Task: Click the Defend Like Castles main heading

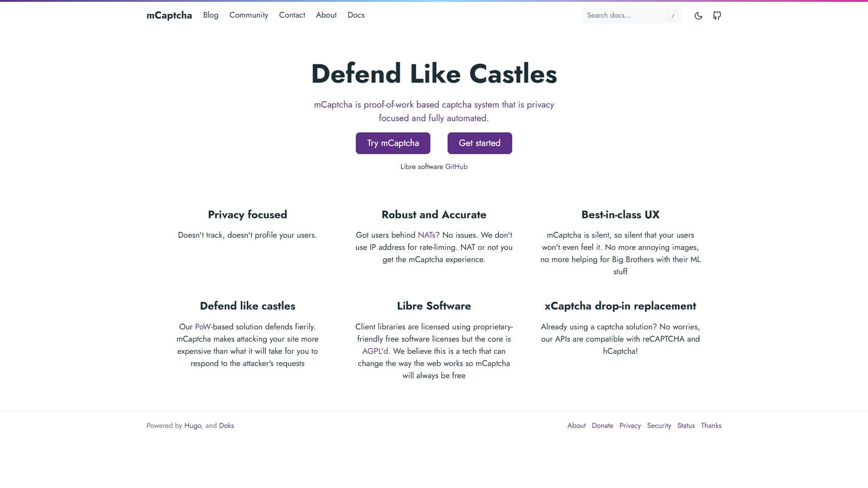Action: (x=434, y=74)
